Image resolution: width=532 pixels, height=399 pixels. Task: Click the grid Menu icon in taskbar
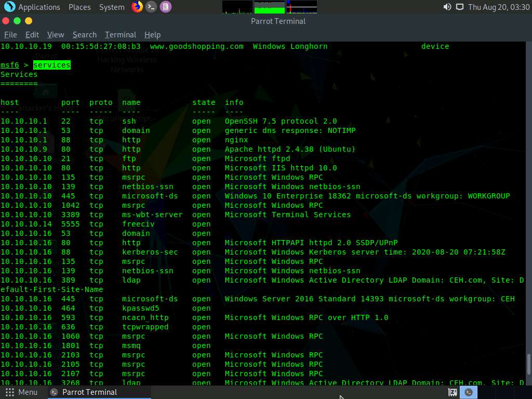click(9, 392)
